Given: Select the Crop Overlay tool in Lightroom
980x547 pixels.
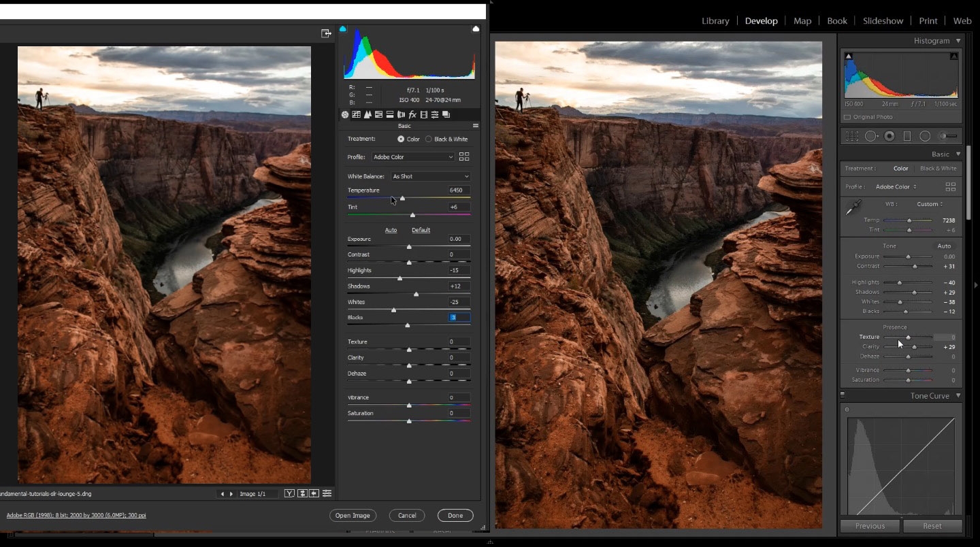Looking at the screenshot, I should click(x=851, y=136).
